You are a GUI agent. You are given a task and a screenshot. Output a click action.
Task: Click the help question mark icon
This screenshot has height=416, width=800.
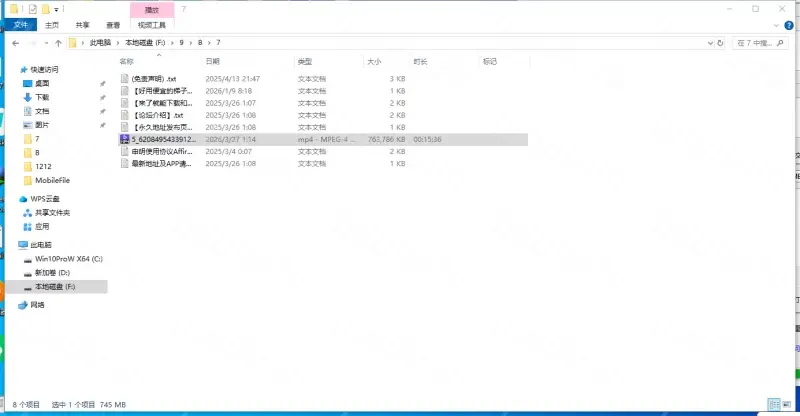click(791, 25)
